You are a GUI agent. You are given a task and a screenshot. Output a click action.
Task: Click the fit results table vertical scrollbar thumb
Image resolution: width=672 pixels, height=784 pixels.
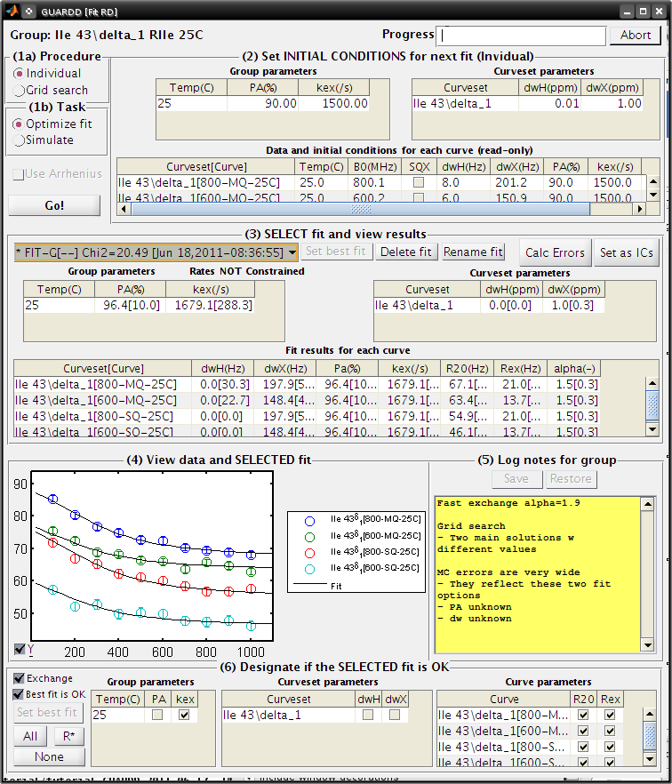point(652,406)
